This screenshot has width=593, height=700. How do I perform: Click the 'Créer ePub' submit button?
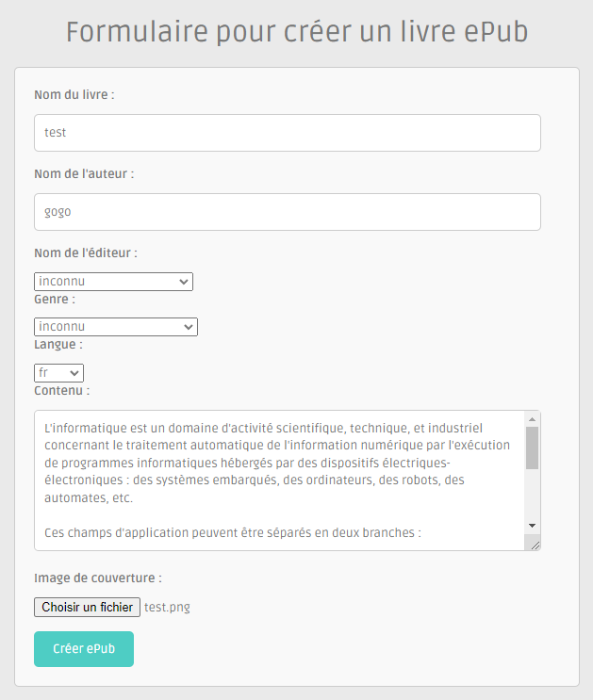click(x=84, y=649)
